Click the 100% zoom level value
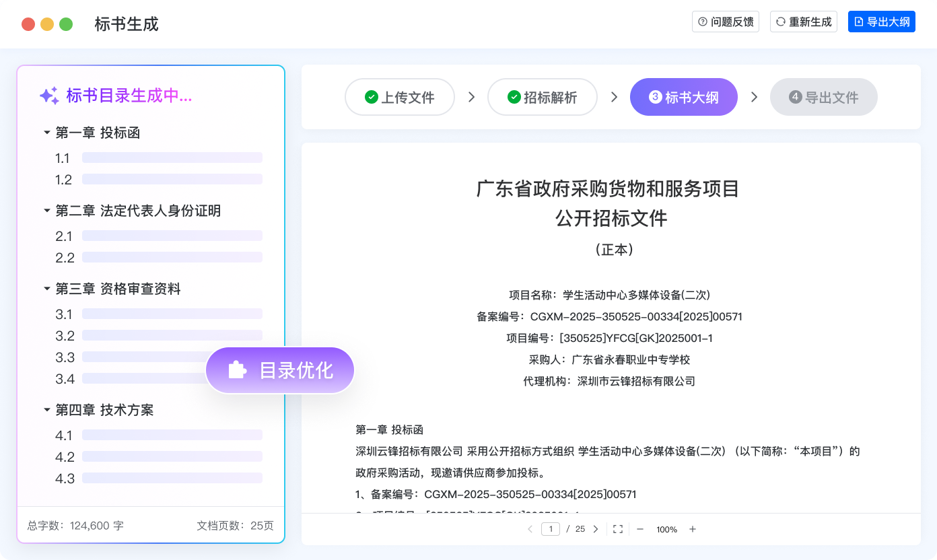 pyautogui.click(x=666, y=530)
